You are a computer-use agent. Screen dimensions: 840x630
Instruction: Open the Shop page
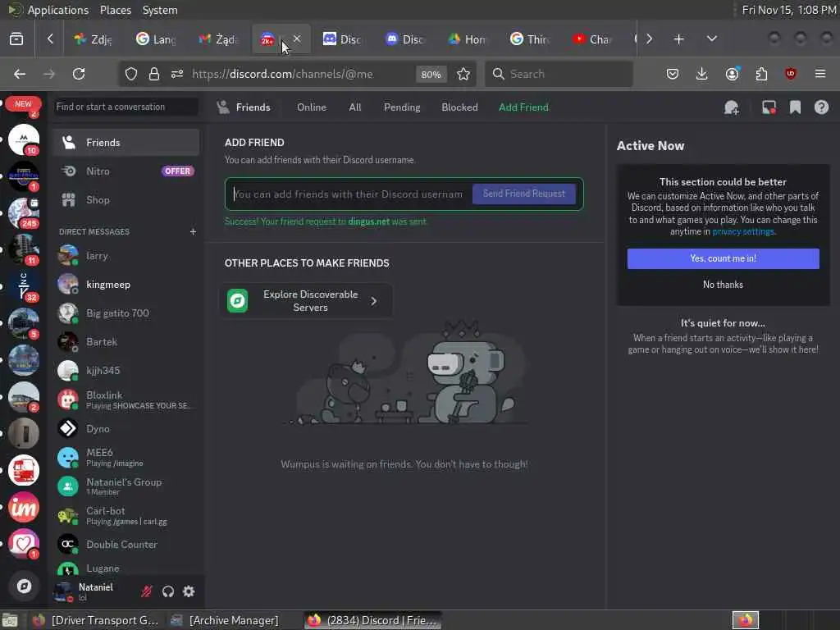tap(126, 200)
